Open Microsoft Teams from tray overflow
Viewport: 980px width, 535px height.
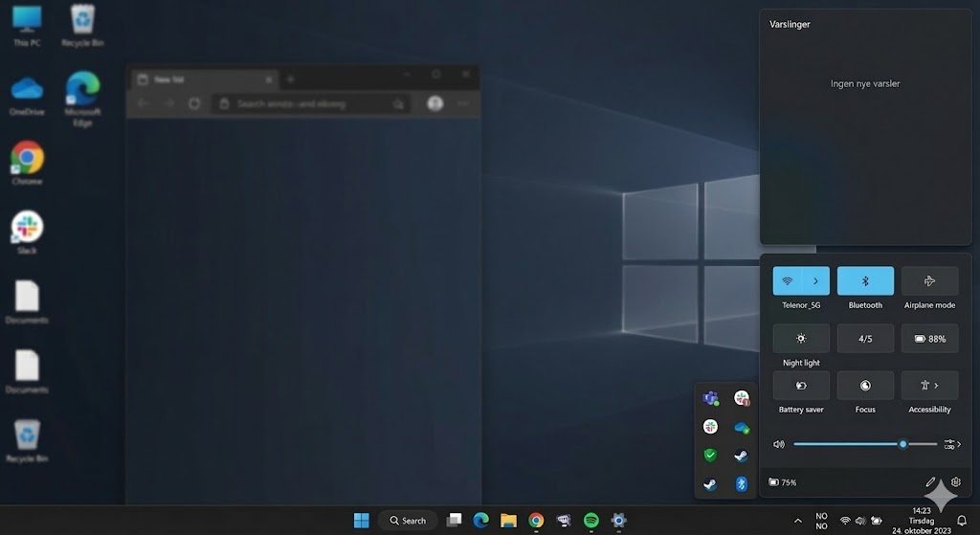(x=710, y=398)
